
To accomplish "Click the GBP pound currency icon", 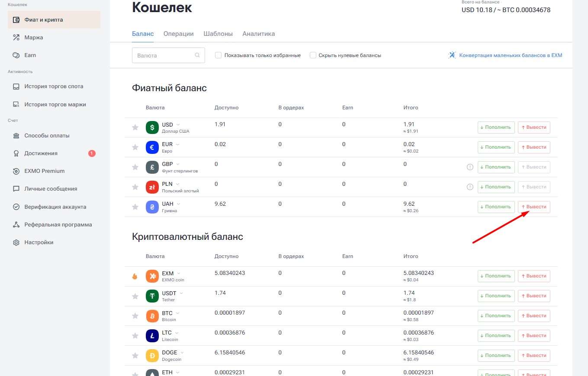I will click(152, 167).
